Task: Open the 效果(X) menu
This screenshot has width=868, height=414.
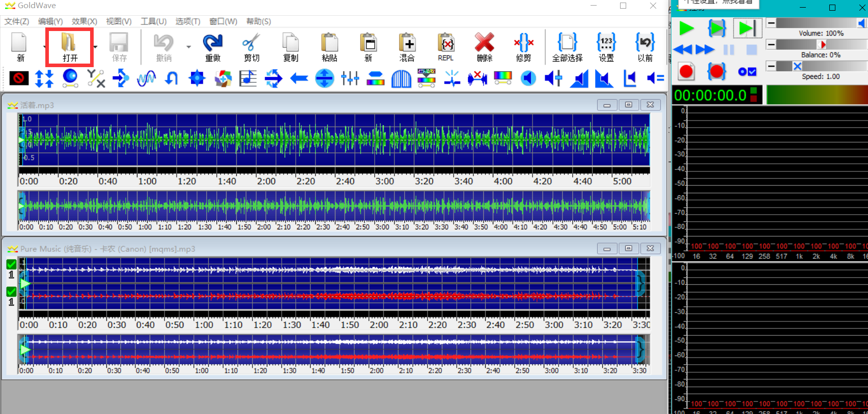Action: 84,21
